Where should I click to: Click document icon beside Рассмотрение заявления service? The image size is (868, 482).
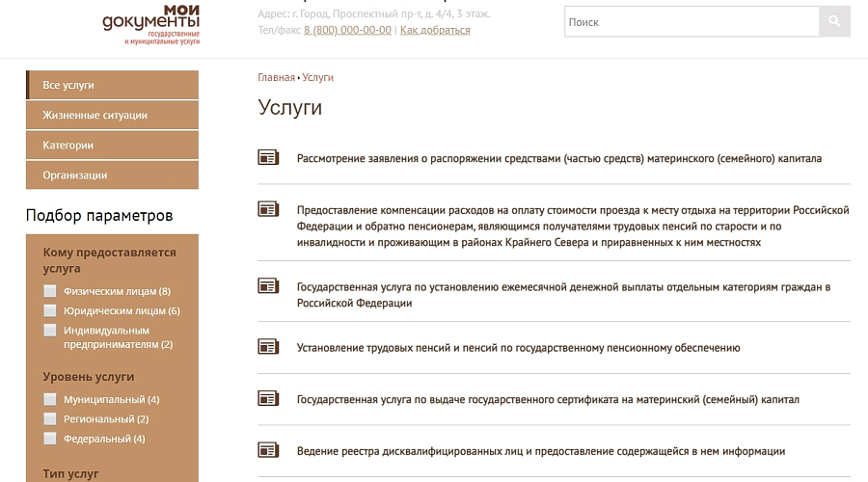(x=268, y=158)
